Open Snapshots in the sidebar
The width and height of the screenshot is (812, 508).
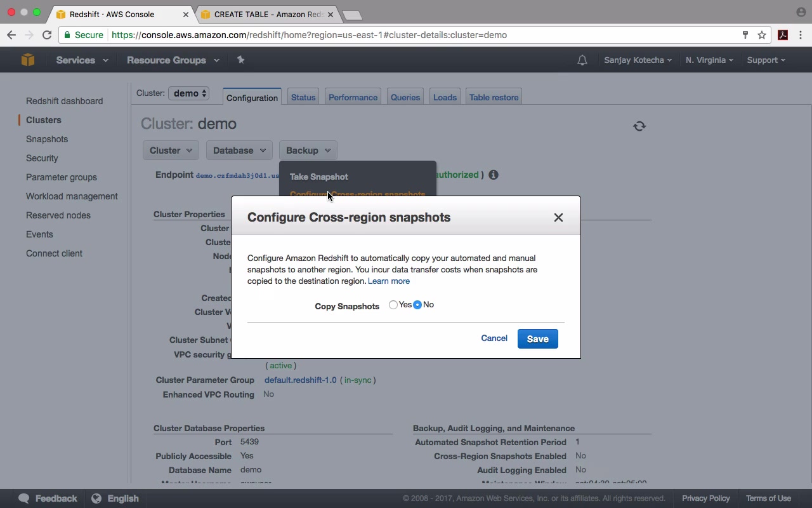click(x=47, y=139)
